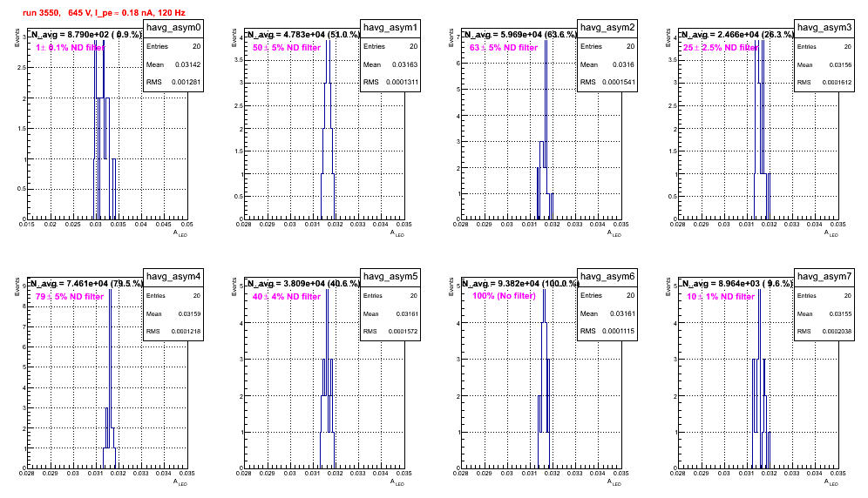This screenshot has width=868, height=498.
Task: Click RMS 0.0001115 in havg_asym6 stats
Action: (607, 331)
